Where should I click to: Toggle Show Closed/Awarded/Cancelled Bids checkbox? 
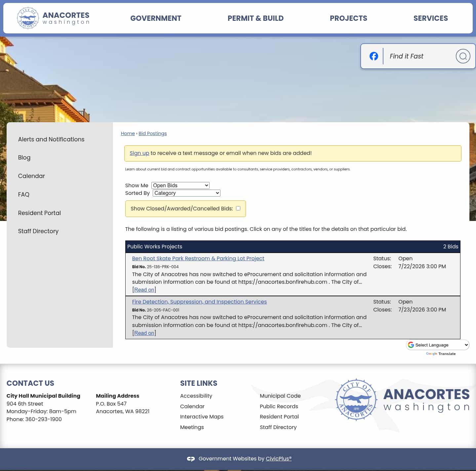pos(238,208)
